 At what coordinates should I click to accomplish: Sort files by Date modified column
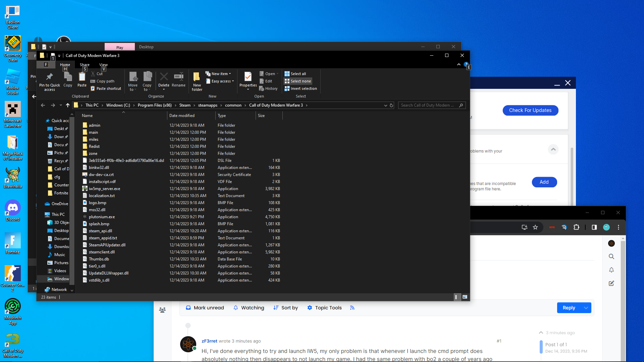(x=191, y=116)
